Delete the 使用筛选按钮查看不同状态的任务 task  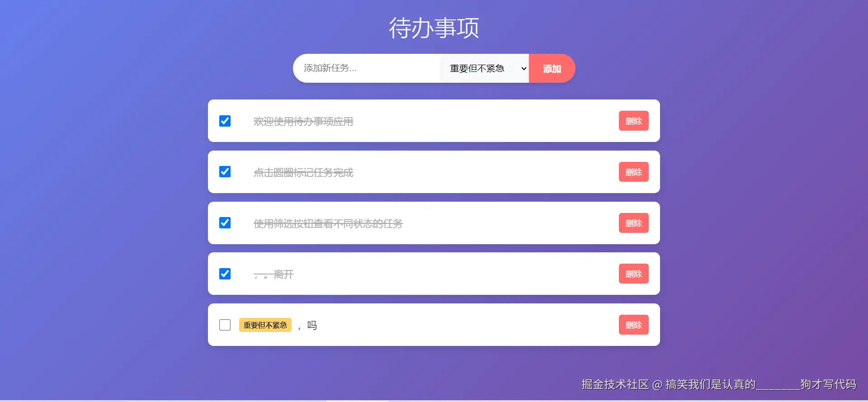point(633,223)
